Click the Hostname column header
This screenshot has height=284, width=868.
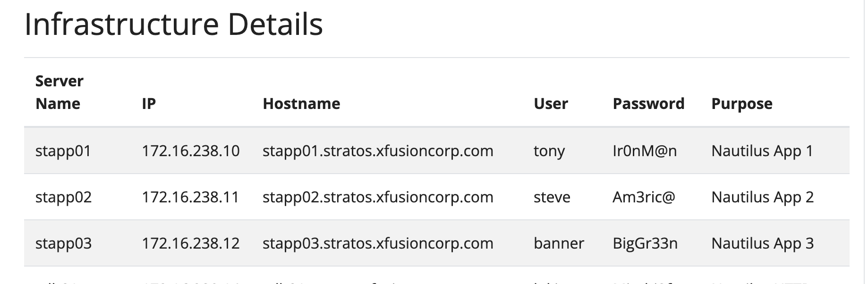coord(301,104)
